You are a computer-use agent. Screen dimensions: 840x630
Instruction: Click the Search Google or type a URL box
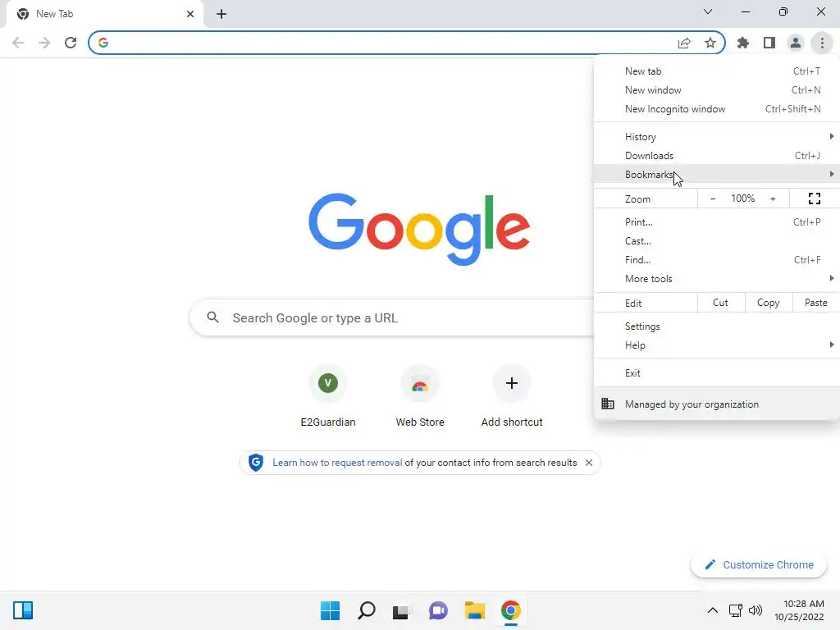392,317
